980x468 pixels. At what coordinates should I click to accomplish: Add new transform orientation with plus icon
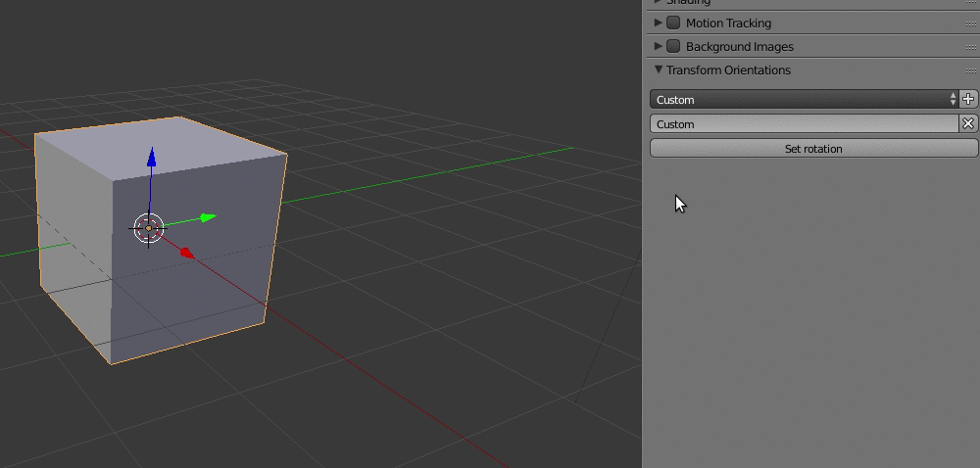click(x=968, y=99)
